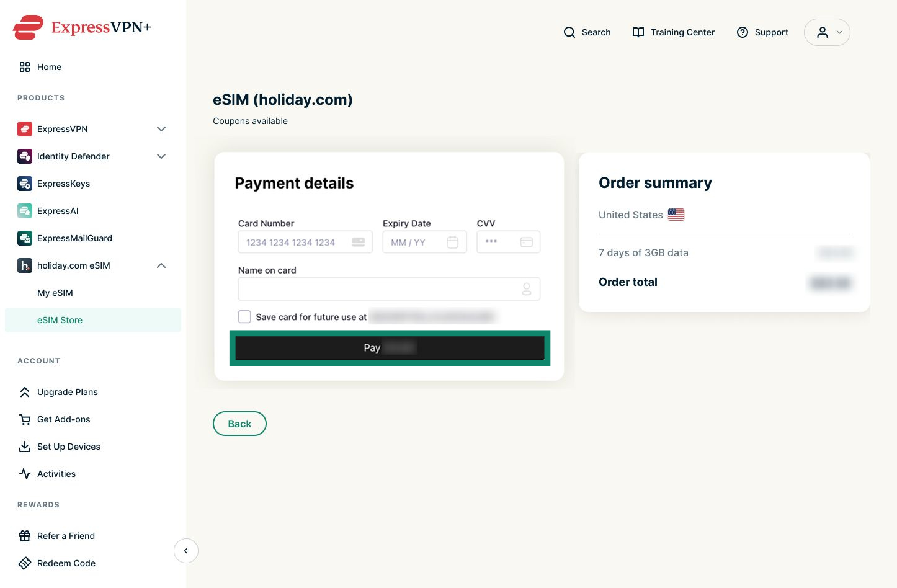
Task: Open the Training Center book icon
Action: point(638,32)
